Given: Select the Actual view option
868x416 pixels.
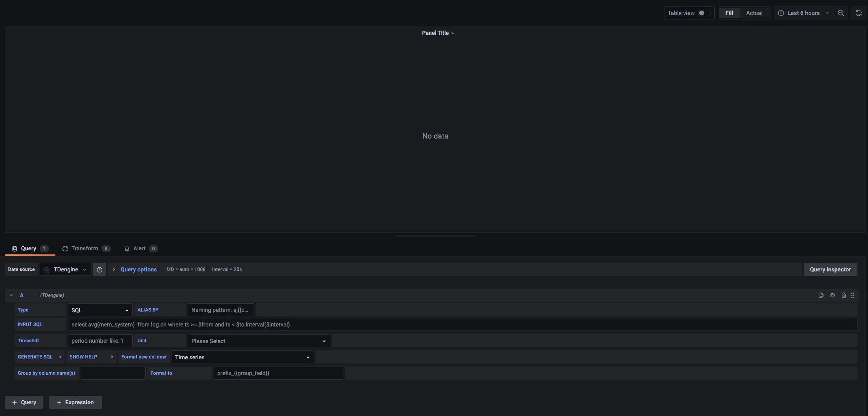Looking at the screenshot, I should pyautogui.click(x=754, y=13).
